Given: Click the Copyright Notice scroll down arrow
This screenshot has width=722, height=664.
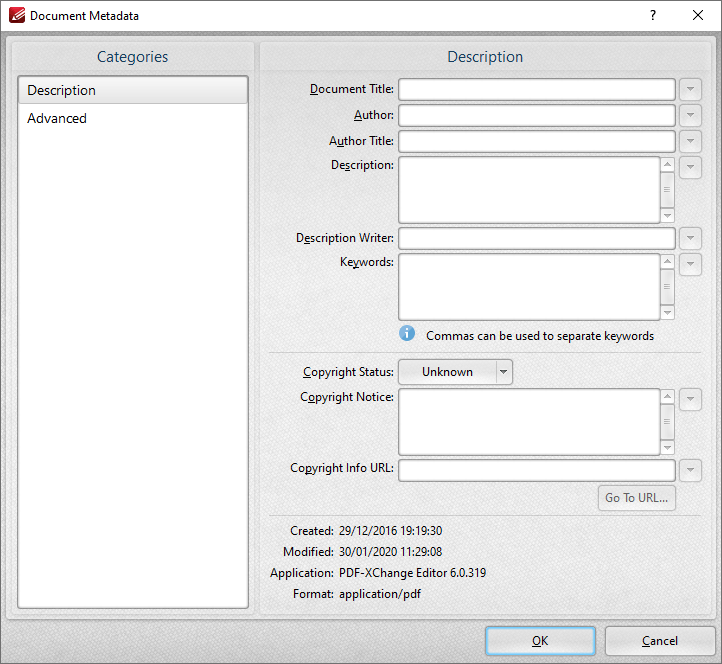Looking at the screenshot, I should 667,448.
